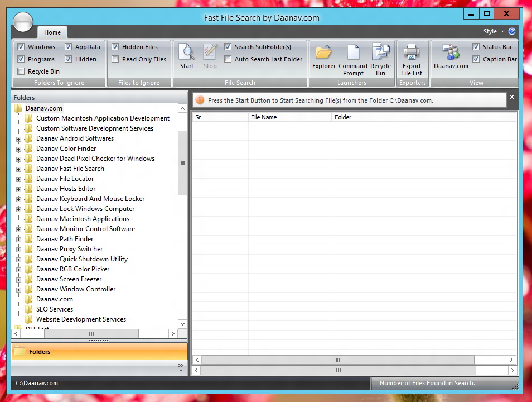Click the folder tree vertical scrollbar thumb
The image size is (532, 402).
pos(182,163)
